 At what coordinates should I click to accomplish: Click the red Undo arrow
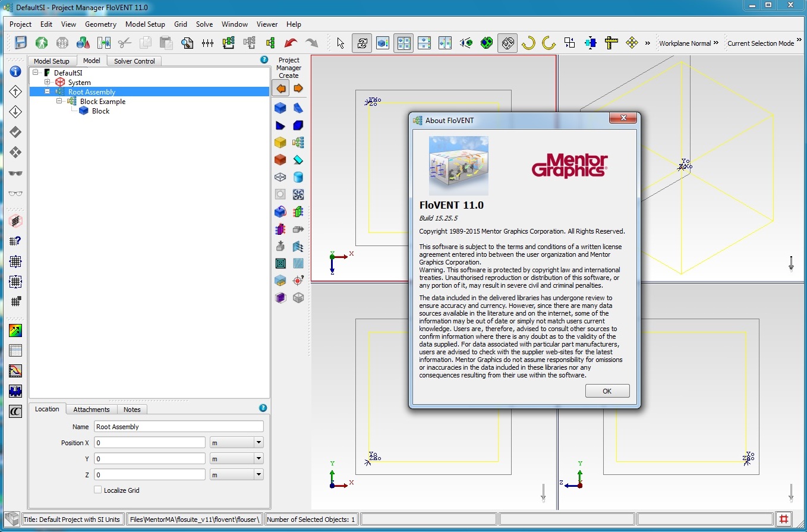pyautogui.click(x=291, y=43)
